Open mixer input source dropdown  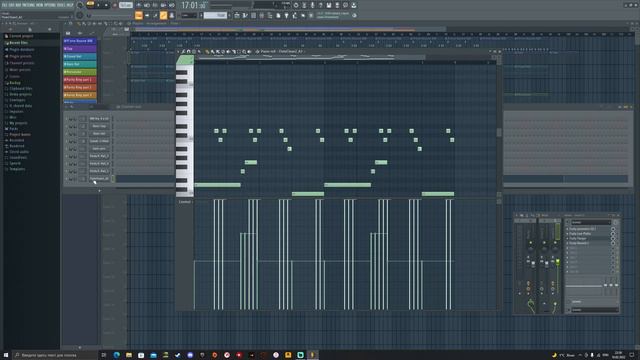591,222
